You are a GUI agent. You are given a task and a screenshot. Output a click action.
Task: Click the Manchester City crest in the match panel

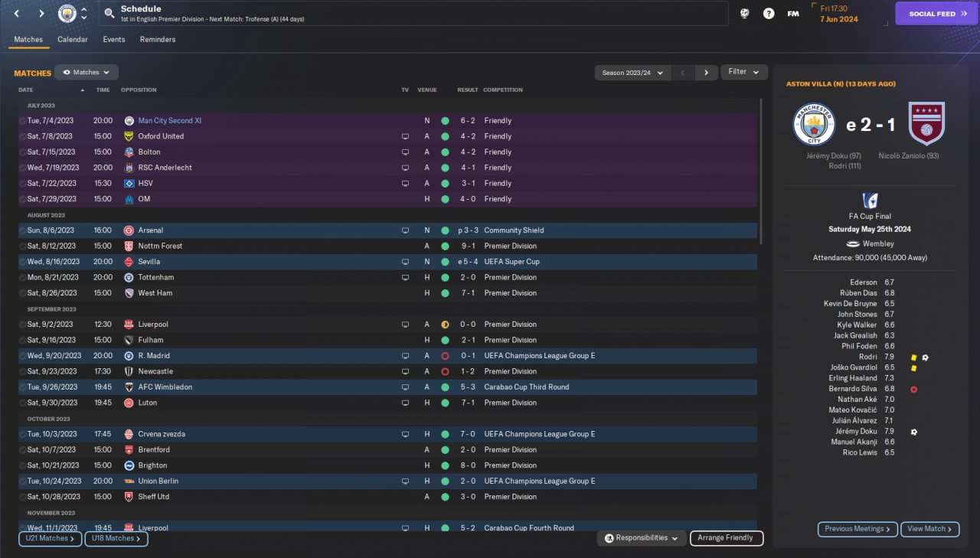(x=814, y=124)
